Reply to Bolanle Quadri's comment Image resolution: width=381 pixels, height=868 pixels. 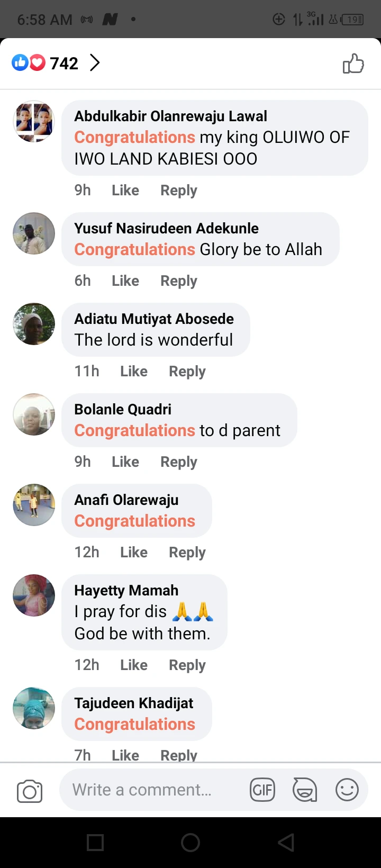tap(179, 462)
